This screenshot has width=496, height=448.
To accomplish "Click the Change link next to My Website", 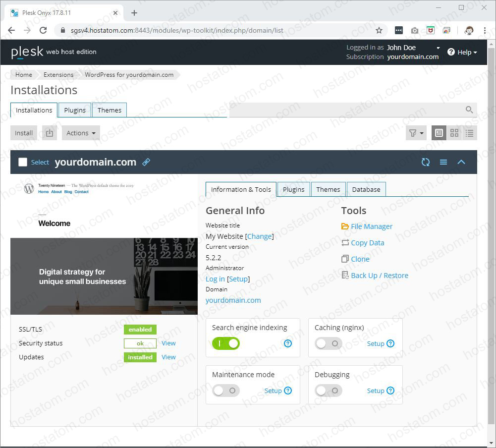I will pyautogui.click(x=260, y=236).
